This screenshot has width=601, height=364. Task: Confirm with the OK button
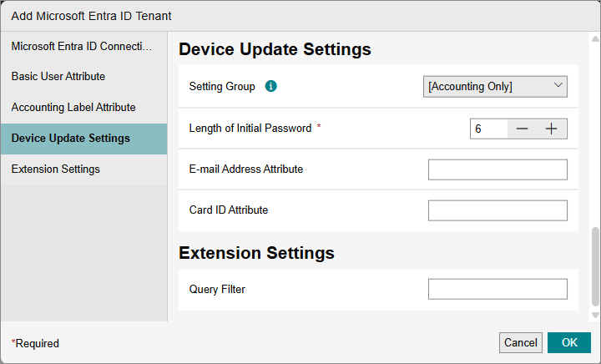point(569,342)
